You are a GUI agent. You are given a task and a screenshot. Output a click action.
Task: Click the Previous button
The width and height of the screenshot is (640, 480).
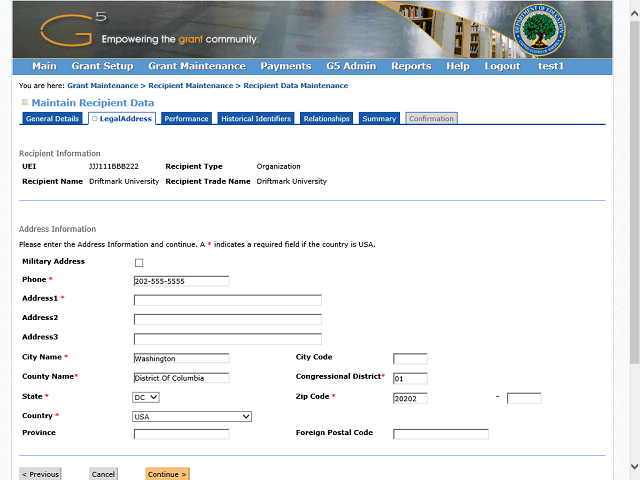click(40, 474)
